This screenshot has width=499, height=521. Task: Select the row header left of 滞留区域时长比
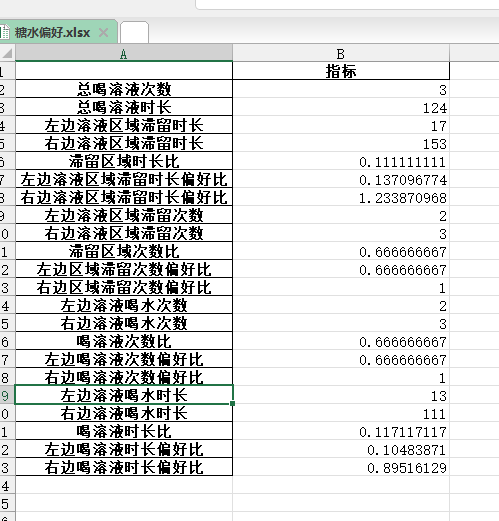coord(7,161)
